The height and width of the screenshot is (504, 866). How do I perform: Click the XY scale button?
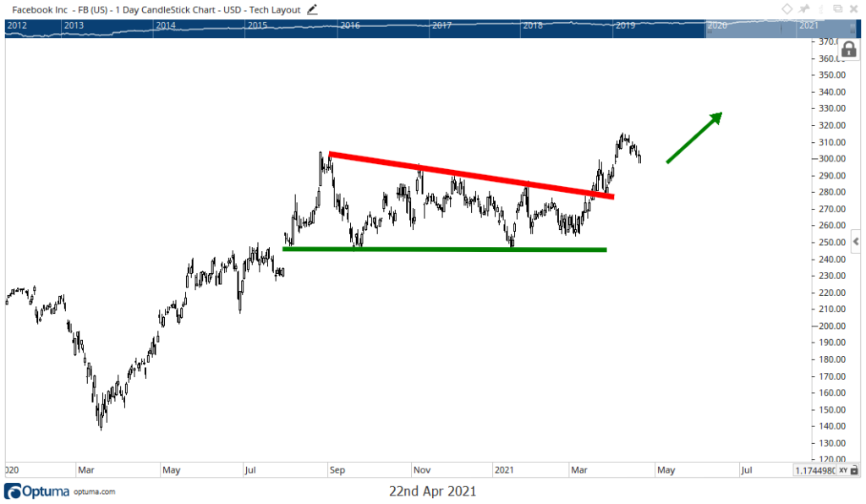coord(843,470)
